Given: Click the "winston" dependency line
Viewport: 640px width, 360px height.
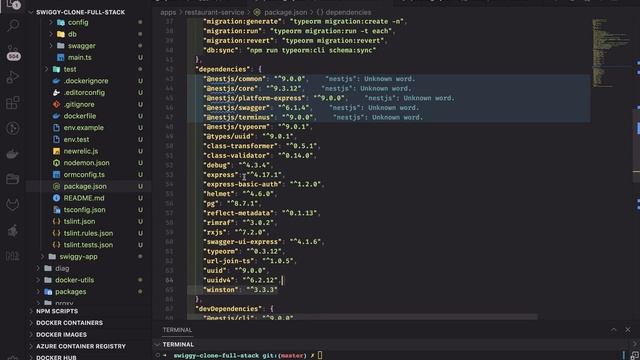Looking at the screenshot, I should point(240,290).
